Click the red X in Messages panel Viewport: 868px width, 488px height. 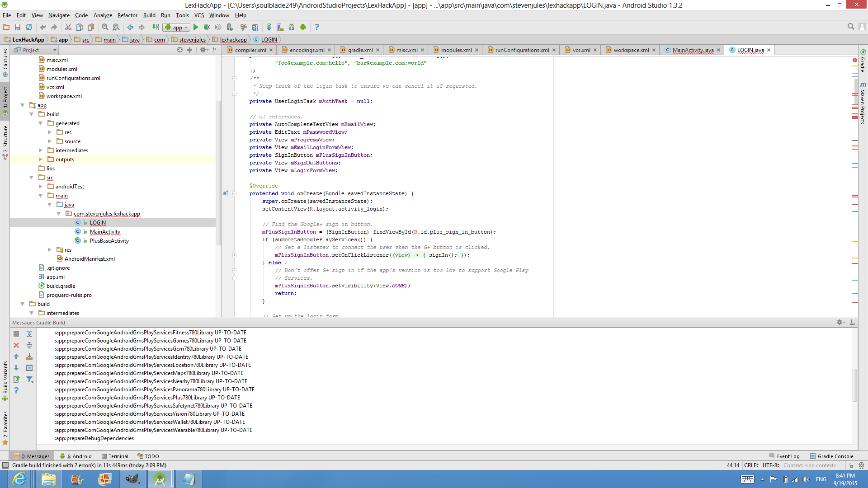point(16,345)
